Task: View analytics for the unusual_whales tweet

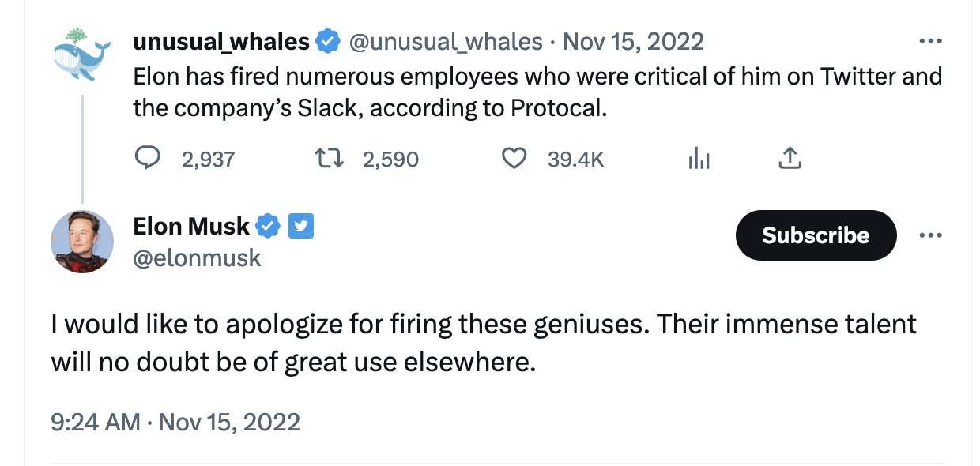Action: [x=699, y=160]
